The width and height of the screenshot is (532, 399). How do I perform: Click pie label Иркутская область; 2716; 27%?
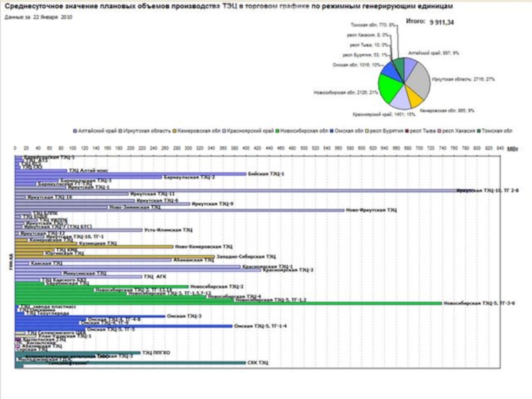(x=463, y=79)
